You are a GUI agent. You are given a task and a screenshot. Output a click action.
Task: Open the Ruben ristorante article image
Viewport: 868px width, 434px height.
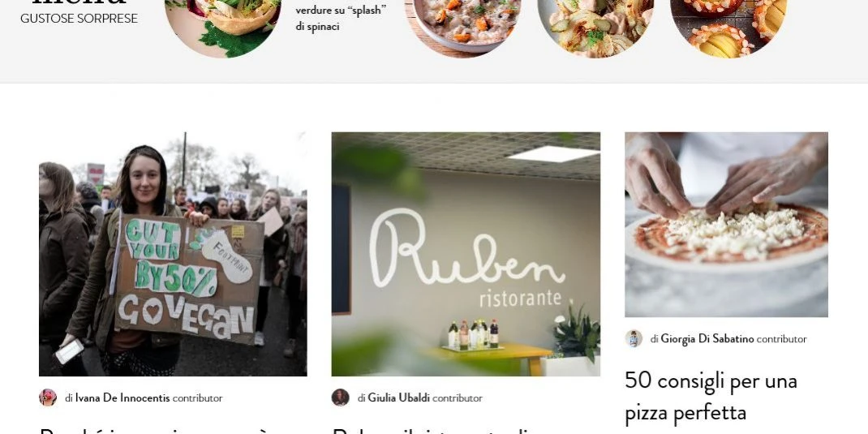466,254
